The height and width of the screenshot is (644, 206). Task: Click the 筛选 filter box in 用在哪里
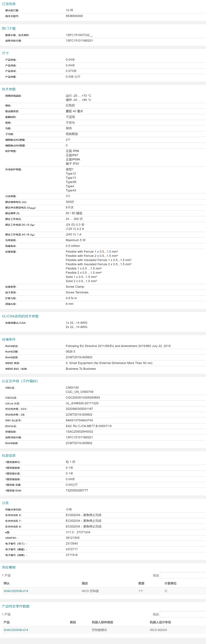click(x=183, y=575)
